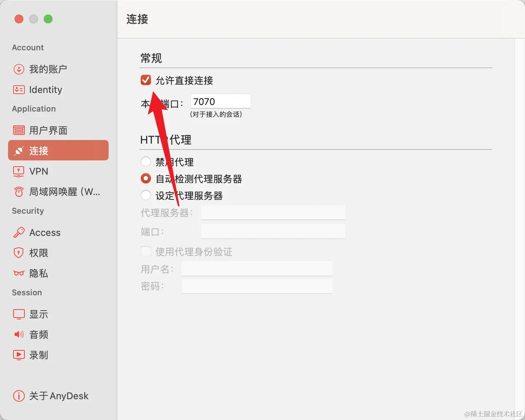Uncheck 允许直接连接 checkbox
The height and width of the screenshot is (420, 525).
click(146, 80)
